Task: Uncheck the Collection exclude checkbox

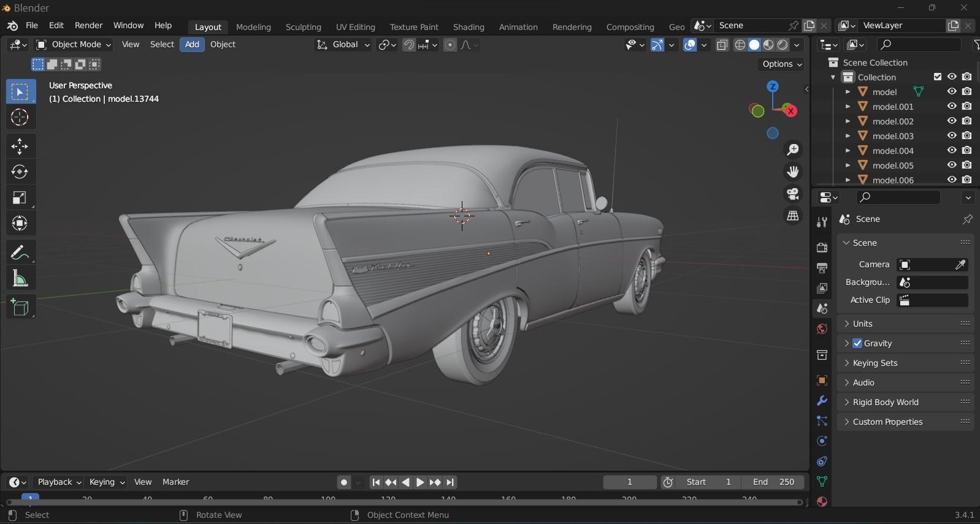Action: 937,77
